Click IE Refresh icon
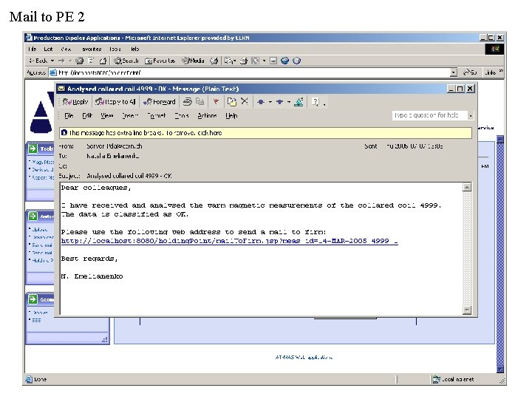532x399 pixels. pos(91,61)
